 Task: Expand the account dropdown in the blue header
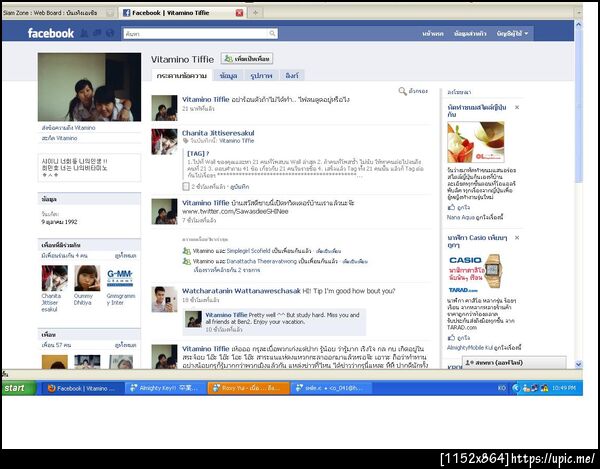coord(512,34)
